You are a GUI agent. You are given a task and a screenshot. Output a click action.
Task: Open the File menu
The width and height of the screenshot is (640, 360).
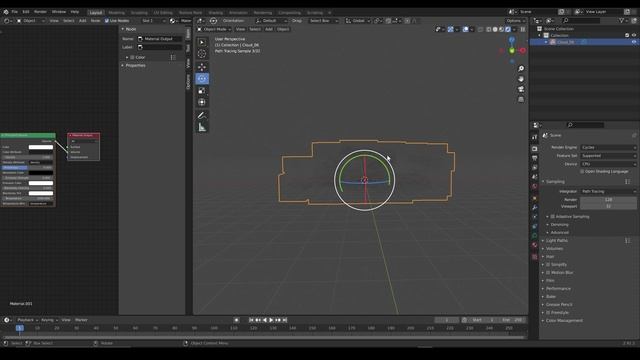click(x=15, y=12)
